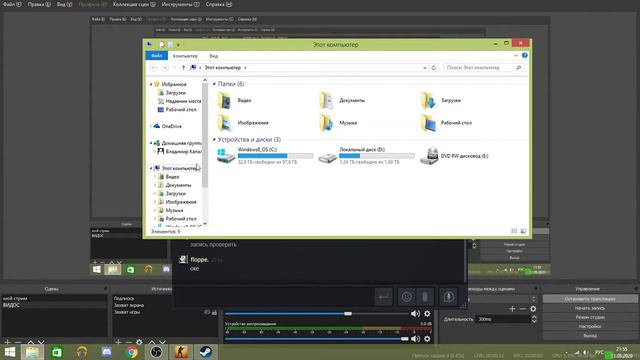Click the emoji button in the chat overlay
Image resolution: width=640 pixels, height=360 pixels.
[407, 297]
